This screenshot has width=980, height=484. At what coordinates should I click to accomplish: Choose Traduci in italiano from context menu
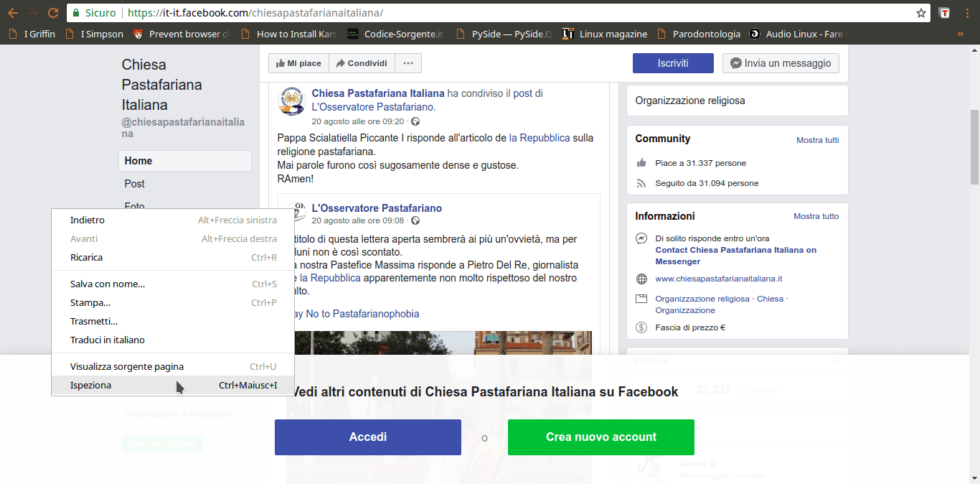tap(173, 340)
